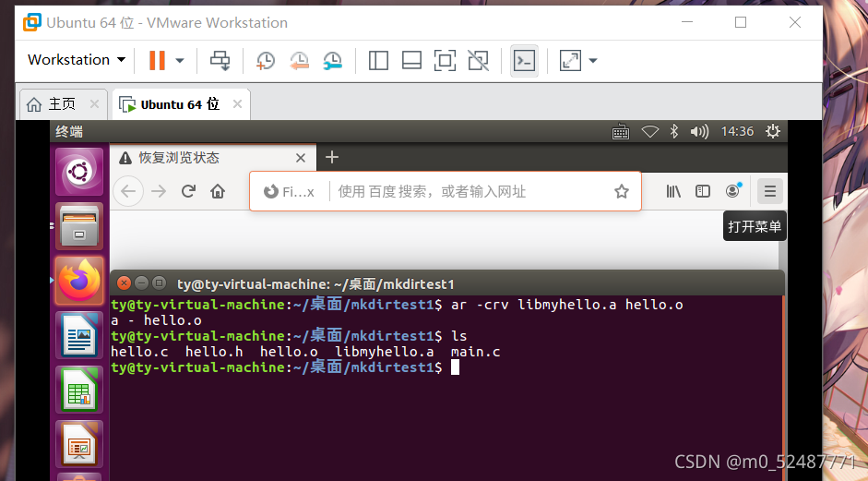
Task: Open the Bluetooth indicator menu
Action: 673,131
